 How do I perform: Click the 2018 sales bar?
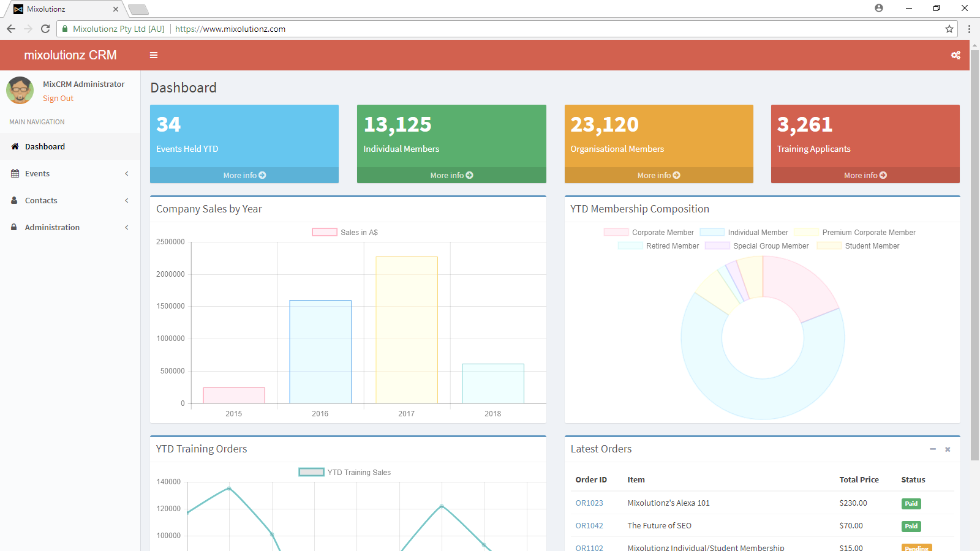pyautogui.click(x=493, y=384)
